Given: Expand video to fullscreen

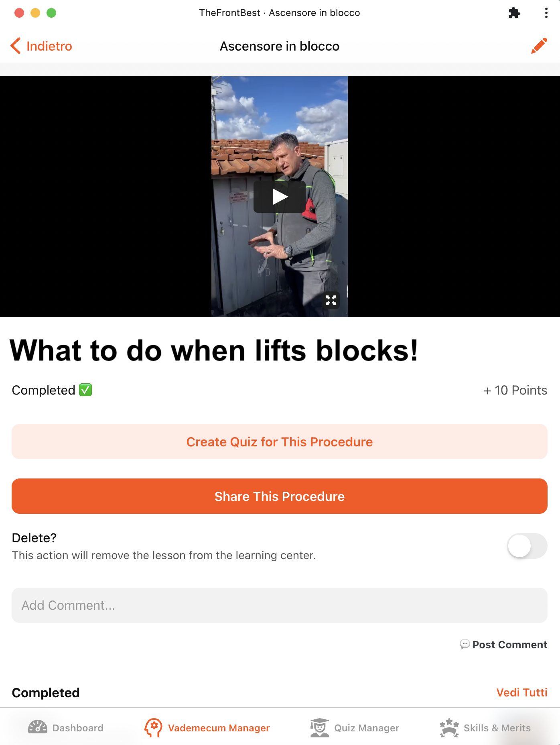Looking at the screenshot, I should (x=331, y=300).
